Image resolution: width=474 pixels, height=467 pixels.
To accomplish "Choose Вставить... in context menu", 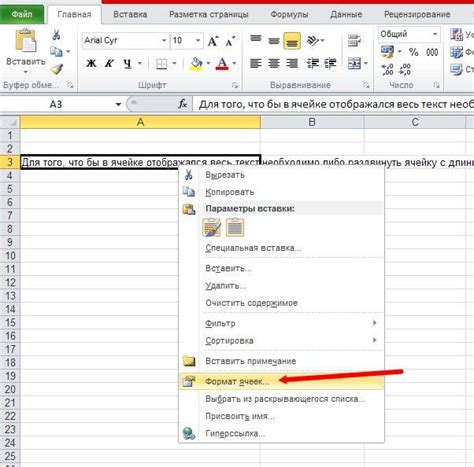I will [x=281, y=268].
